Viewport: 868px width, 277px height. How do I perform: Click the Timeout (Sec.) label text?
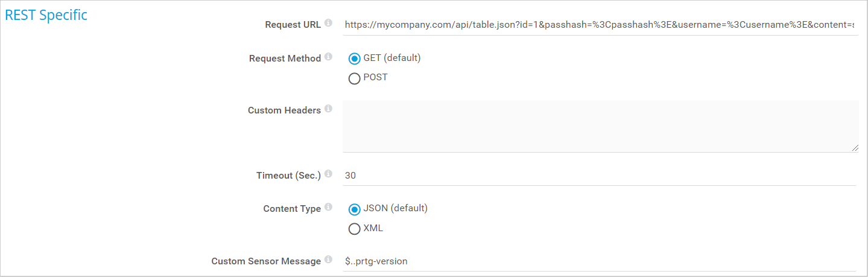click(288, 176)
